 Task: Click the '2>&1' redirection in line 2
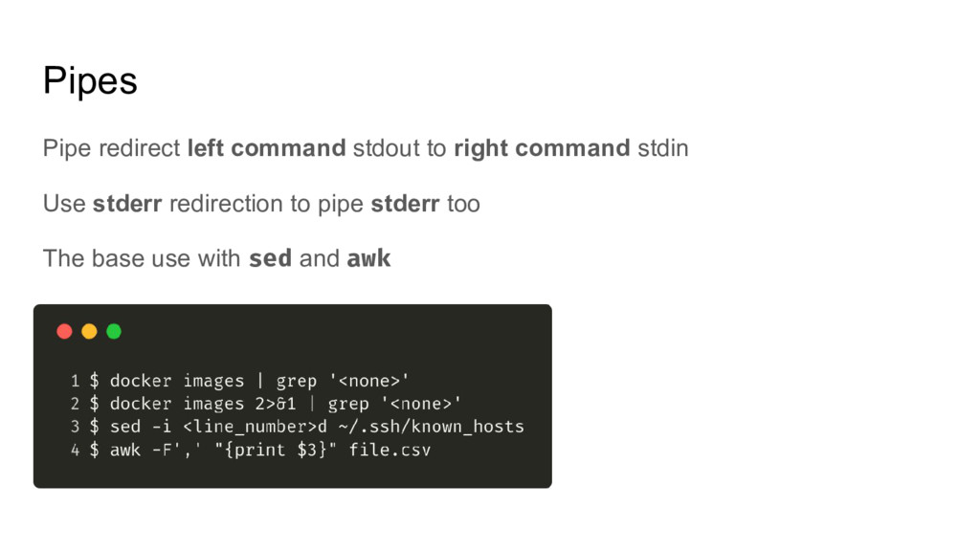pos(276,404)
